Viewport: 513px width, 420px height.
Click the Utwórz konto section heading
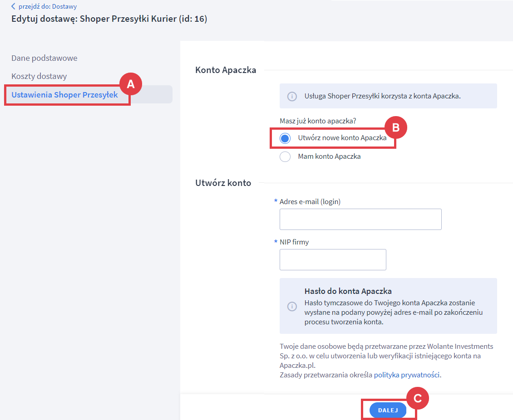point(223,183)
